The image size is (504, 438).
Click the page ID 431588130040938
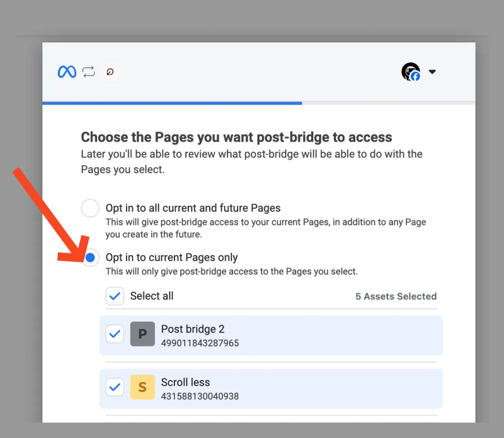200,396
